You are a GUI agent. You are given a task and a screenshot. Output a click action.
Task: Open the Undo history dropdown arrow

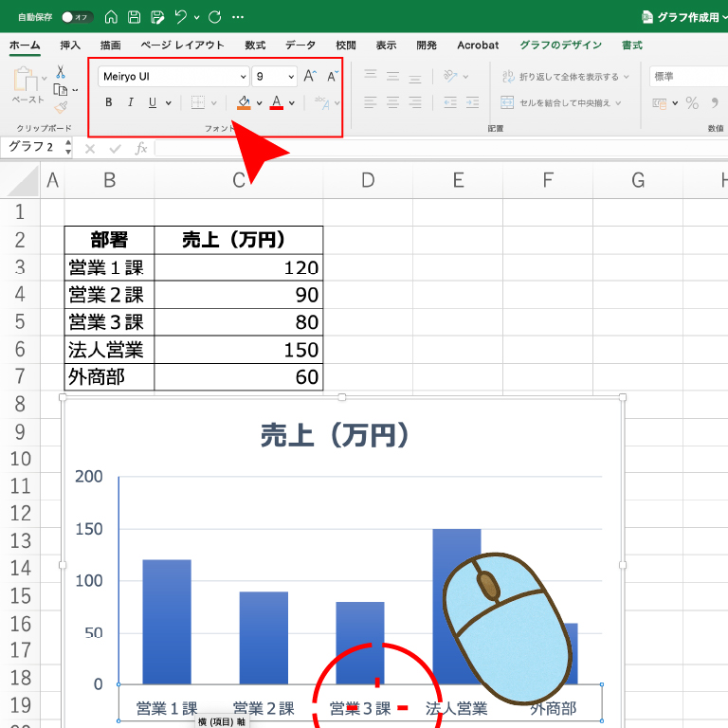(x=197, y=18)
